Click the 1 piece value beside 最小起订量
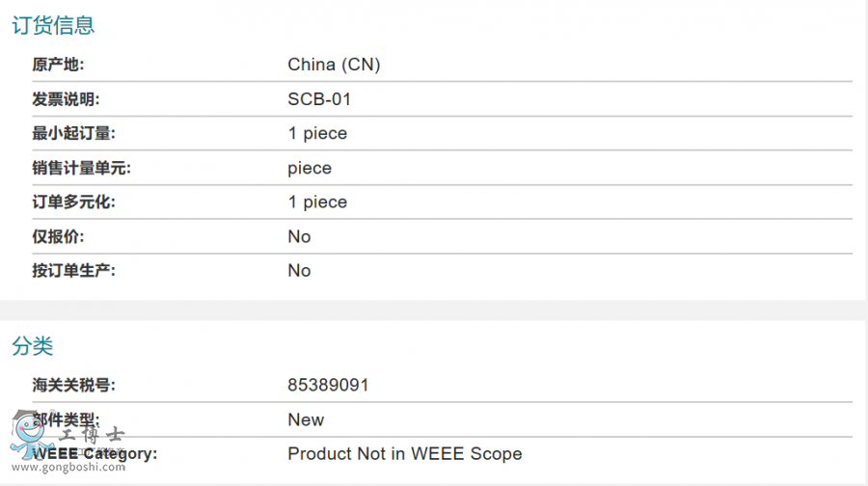 point(317,133)
